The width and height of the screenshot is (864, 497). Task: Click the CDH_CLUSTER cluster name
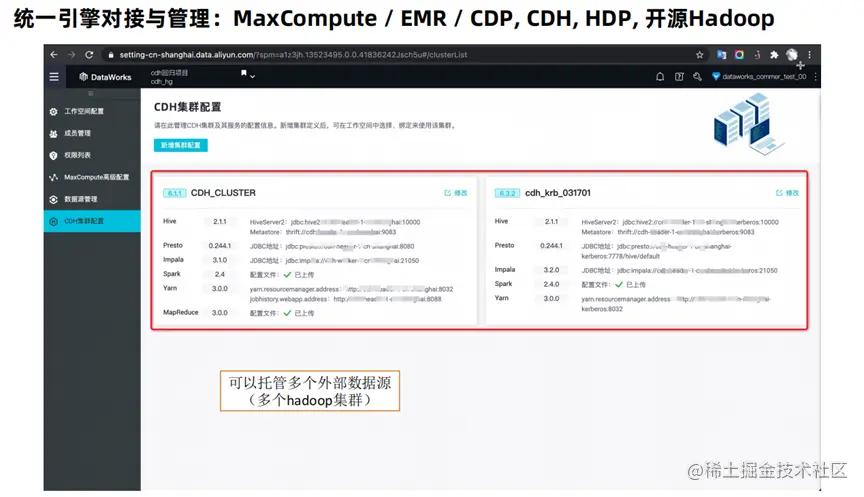223,193
